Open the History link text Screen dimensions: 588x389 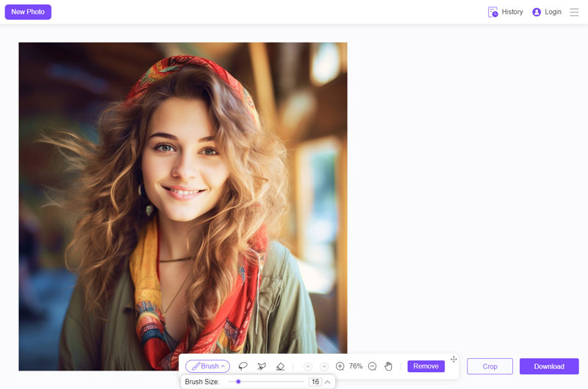click(x=512, y=12)
